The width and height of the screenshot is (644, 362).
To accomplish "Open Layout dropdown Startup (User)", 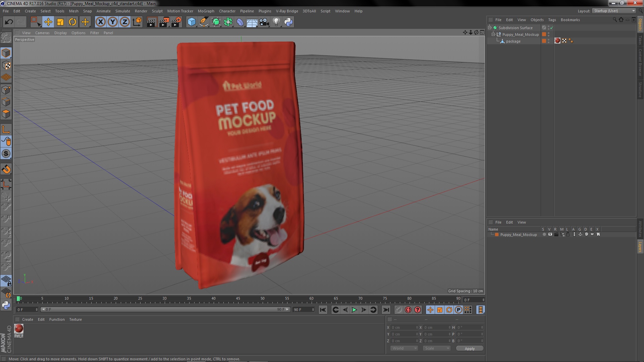I will pyautogui.click(x=614, y=11).
